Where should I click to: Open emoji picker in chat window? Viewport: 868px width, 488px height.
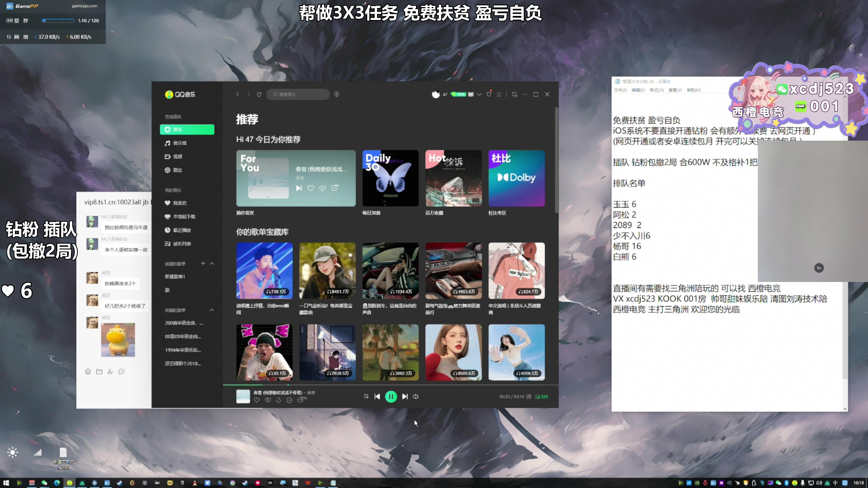tap(88, 372)
